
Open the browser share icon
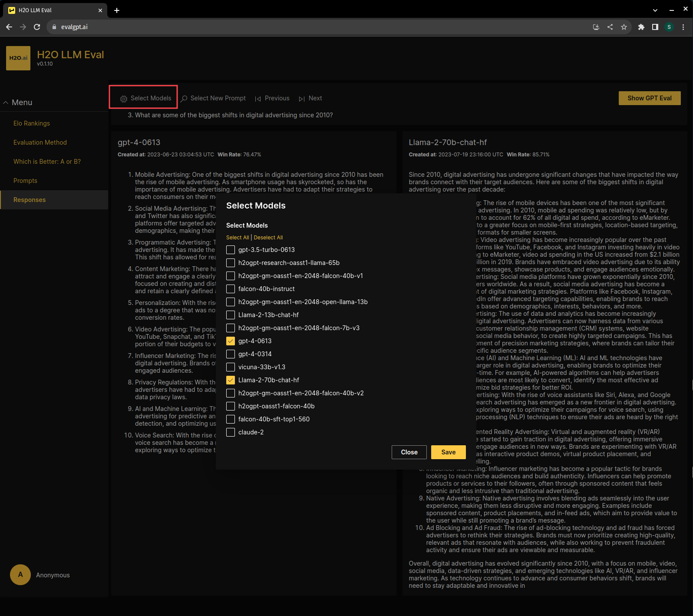point(610,27)
